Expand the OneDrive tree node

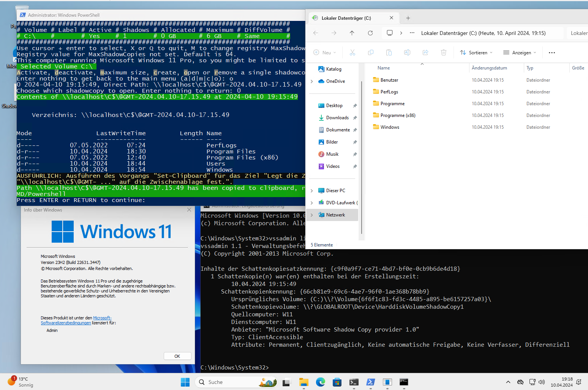click(x=312, y=81)
